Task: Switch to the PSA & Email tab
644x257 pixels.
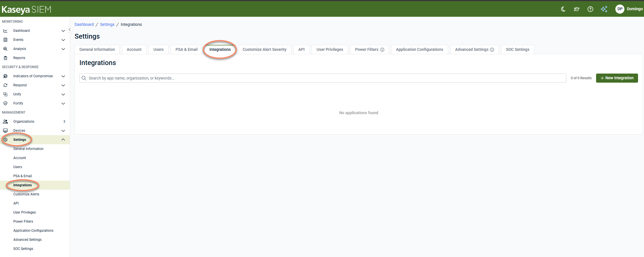Action: (x=186, y=49)
